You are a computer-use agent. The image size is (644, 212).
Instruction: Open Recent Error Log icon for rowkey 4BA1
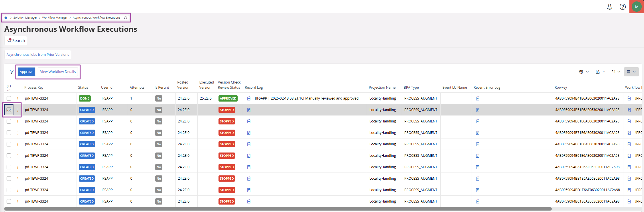478,167
